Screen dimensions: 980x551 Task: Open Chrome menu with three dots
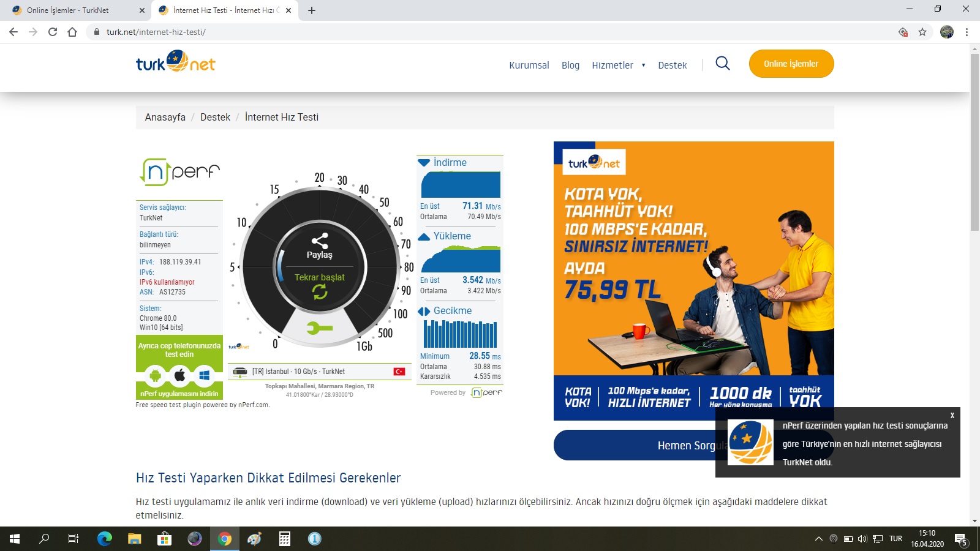tap(967, 32)
